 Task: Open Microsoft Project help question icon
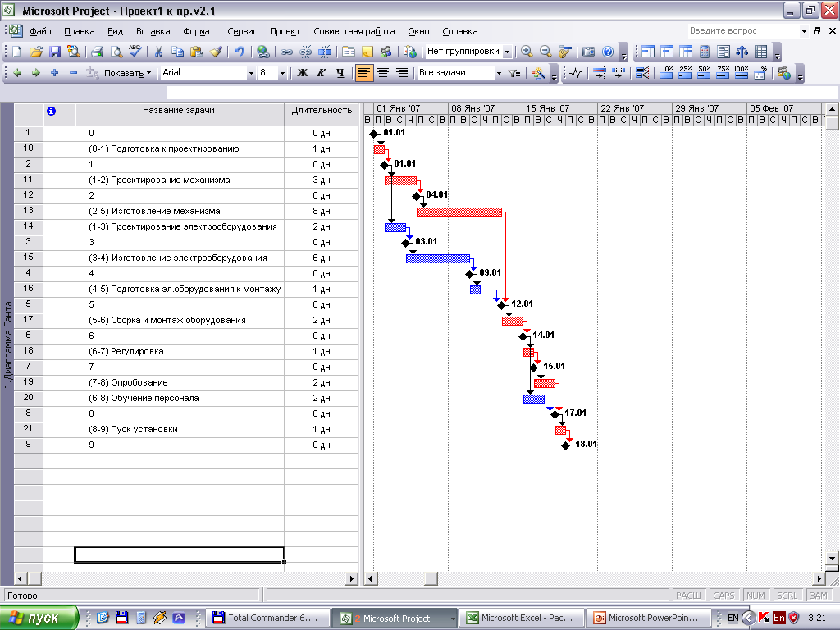608,52
